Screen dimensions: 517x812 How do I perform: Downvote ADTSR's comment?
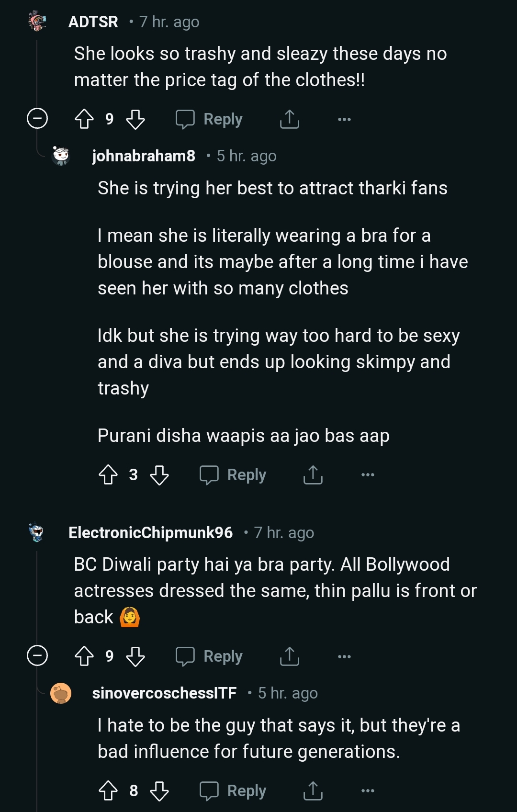coord(135,119)
